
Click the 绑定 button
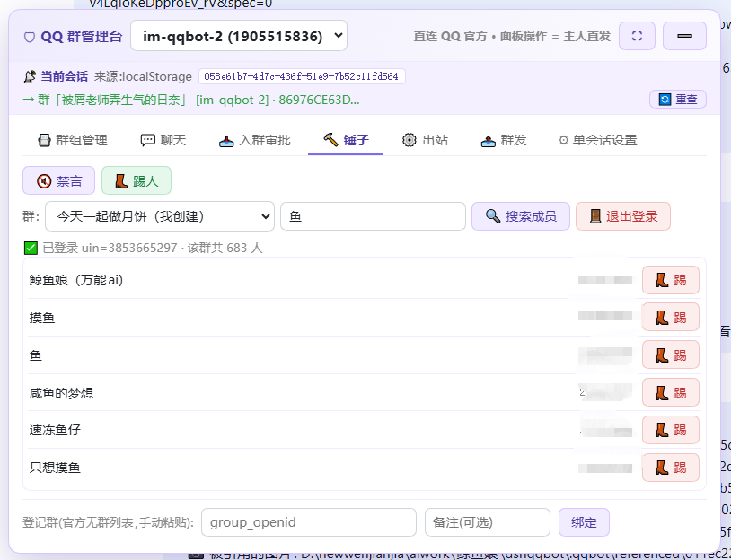584,522
